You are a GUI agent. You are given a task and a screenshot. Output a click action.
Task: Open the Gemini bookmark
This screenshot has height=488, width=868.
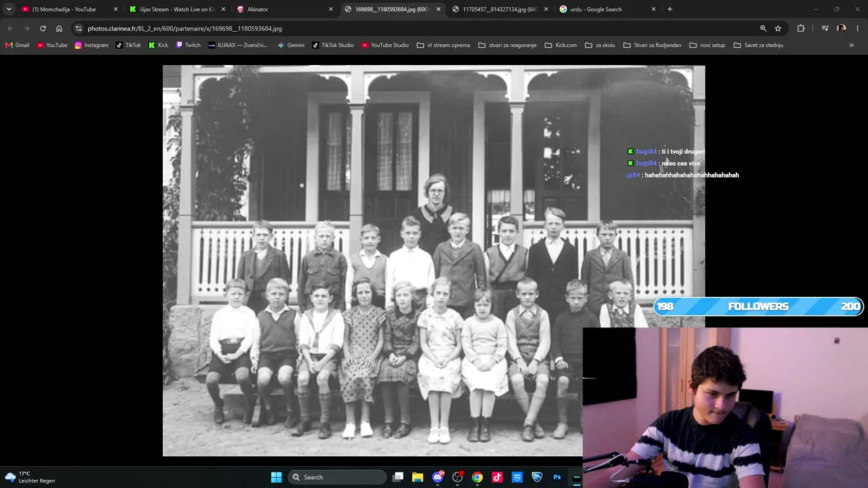pyautogui.click(x=291, y=45)
